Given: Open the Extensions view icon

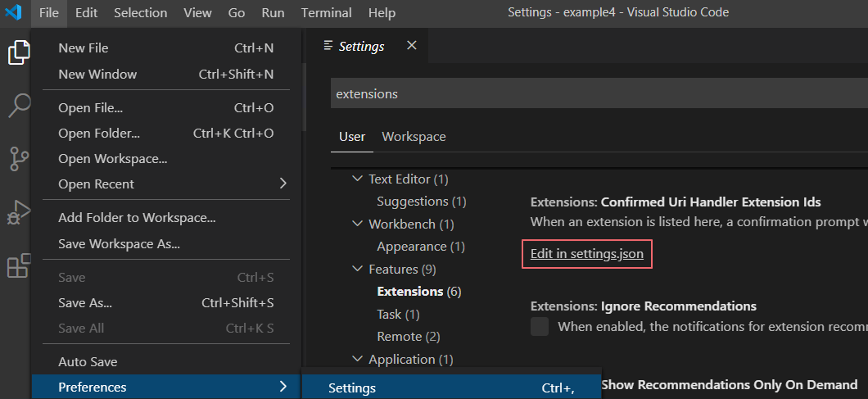Looking at the screenshot, I should coord(18,265).
